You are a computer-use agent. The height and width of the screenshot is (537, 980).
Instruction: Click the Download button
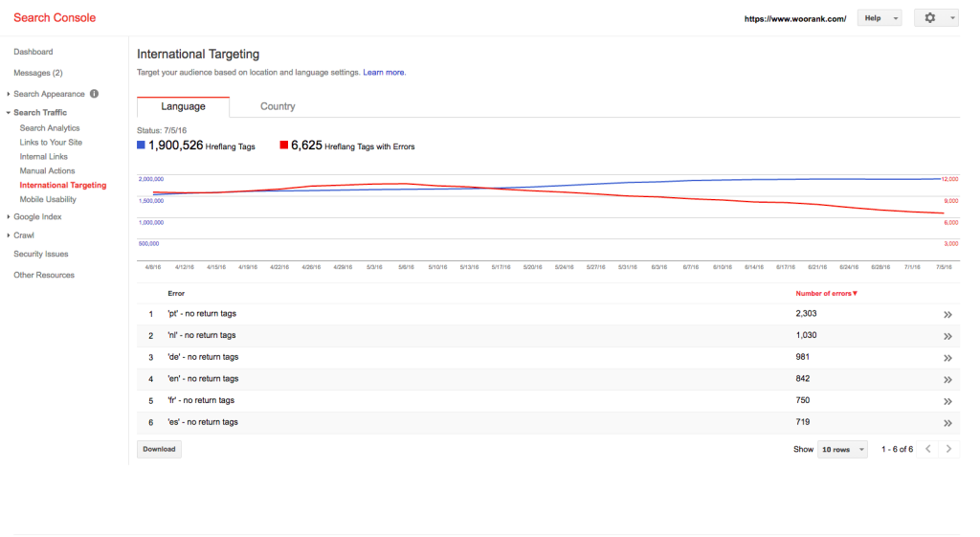[x=159, y=449]
